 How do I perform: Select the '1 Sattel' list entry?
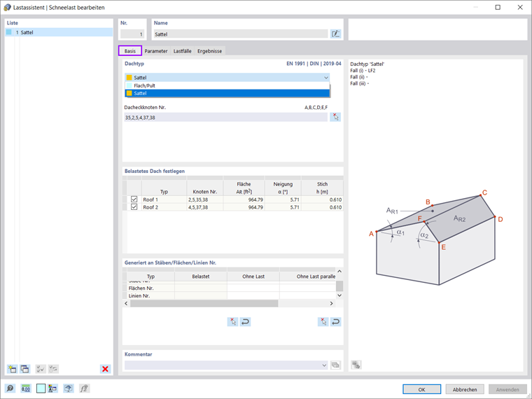pos(59,32)
